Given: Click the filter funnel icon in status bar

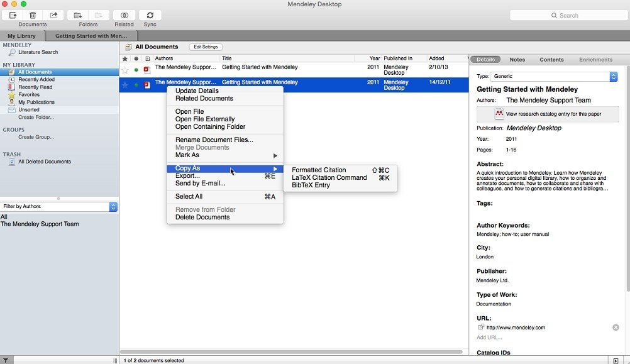Looking at the screenshot, I should (x=6, y=360).
